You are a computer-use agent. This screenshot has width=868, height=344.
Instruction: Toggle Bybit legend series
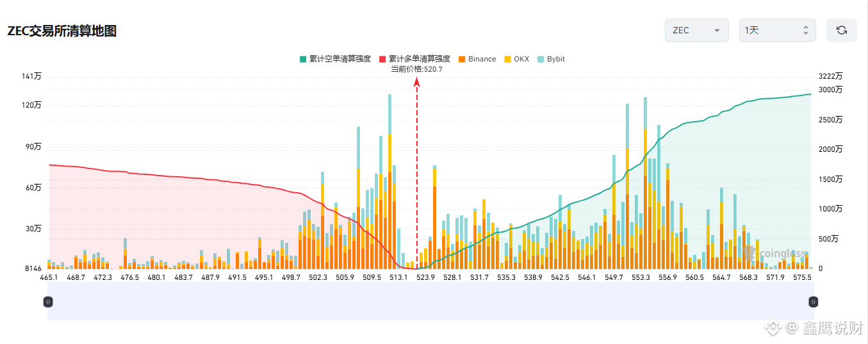pos(551,59)
